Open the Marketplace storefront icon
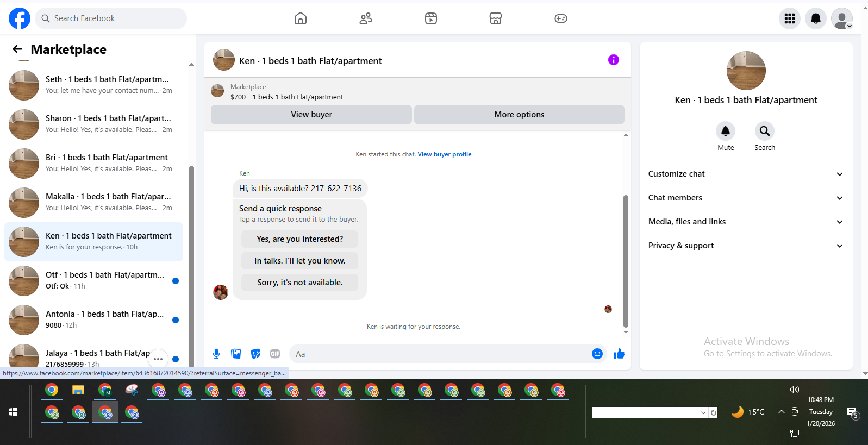 pyautogui.click(x=496, y=18)
